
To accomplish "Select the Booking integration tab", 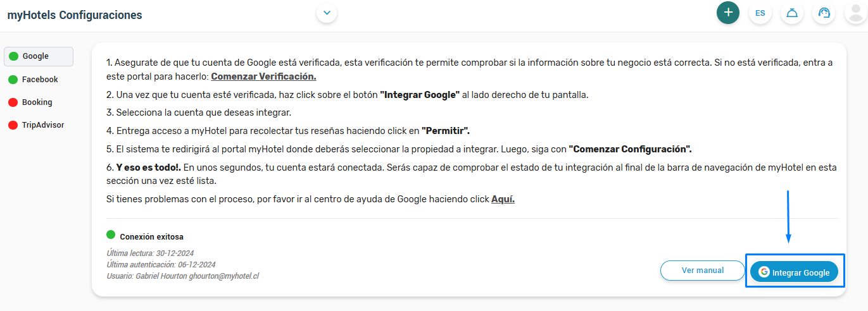I will [39, 102].
